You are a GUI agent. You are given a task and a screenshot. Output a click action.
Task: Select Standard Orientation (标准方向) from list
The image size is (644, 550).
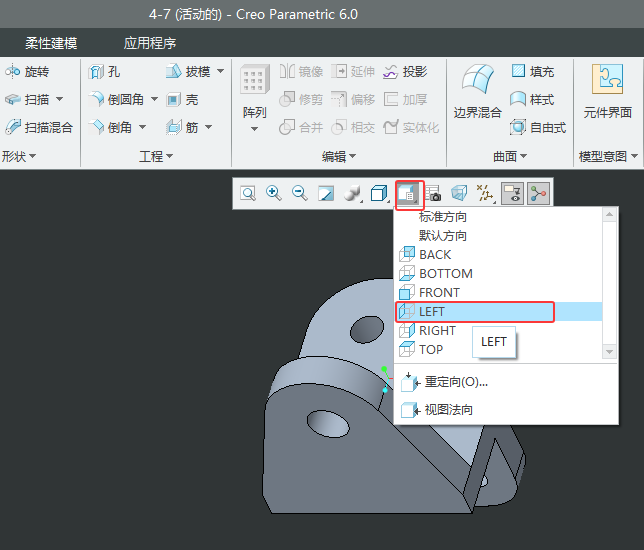pyautogui.click(x=498, y=217)
